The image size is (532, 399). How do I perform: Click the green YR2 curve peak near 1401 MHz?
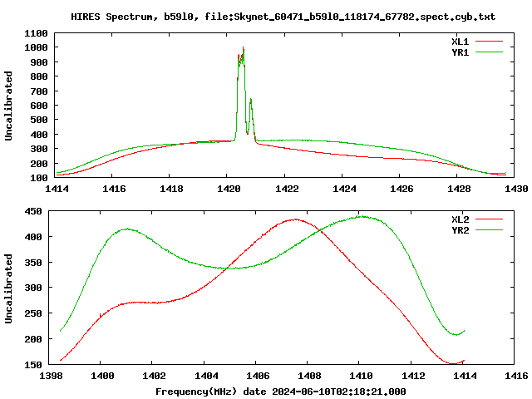point(127,229)
